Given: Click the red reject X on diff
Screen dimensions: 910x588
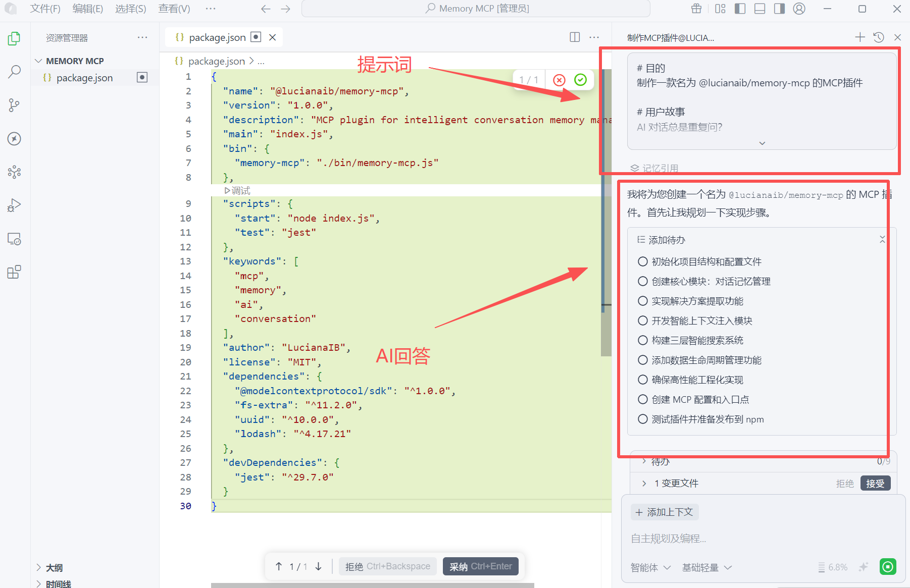Looking at the screenshot, I should point(559,80).
